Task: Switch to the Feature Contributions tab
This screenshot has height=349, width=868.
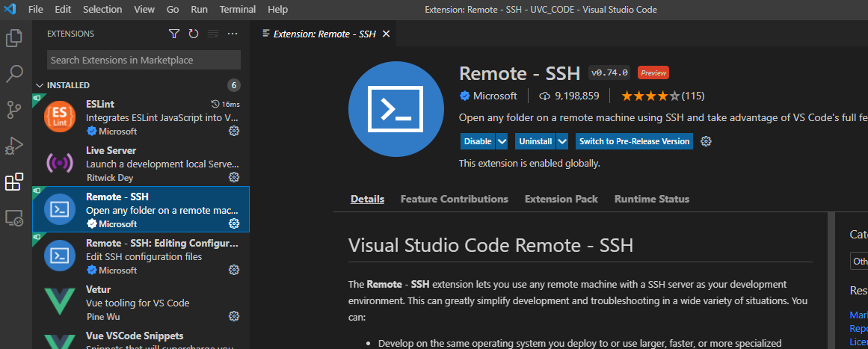Action: [455, 199]
